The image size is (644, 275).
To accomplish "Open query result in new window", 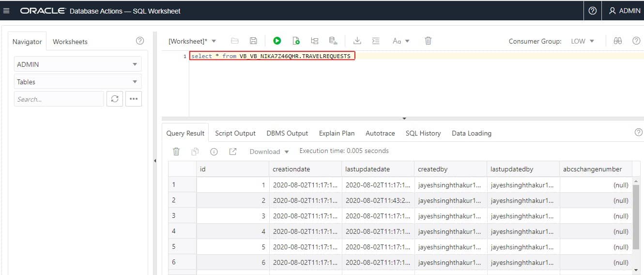I will click(x=233, y=152).
